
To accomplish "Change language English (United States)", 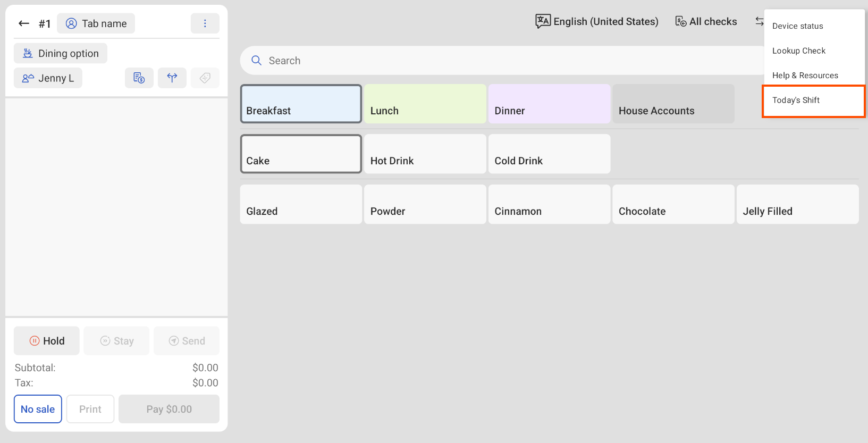I will tap(596, 21).
